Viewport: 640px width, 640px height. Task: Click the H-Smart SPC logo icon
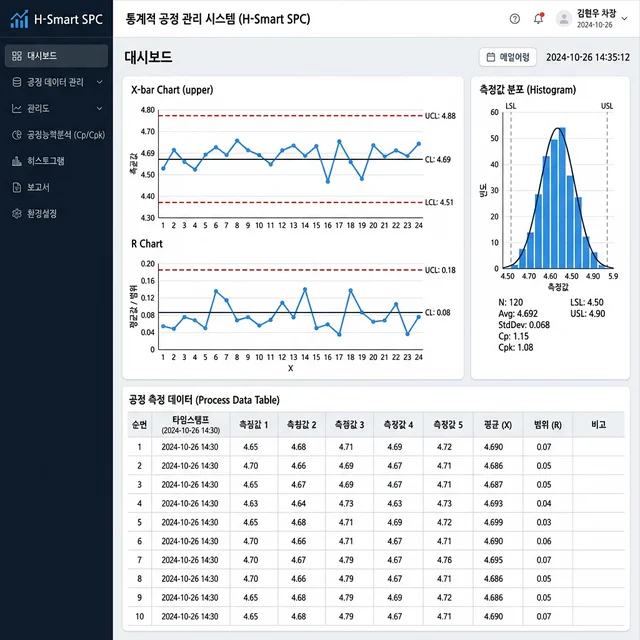(x=18, y=19)
